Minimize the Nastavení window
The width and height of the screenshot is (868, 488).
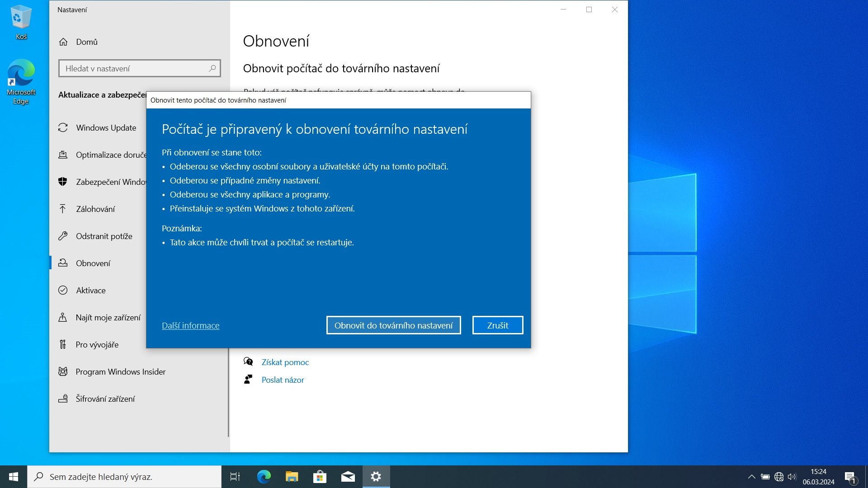[563, 9]
